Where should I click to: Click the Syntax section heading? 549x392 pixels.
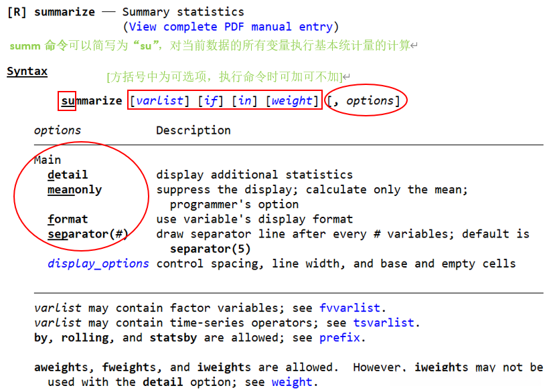point(27,72)
